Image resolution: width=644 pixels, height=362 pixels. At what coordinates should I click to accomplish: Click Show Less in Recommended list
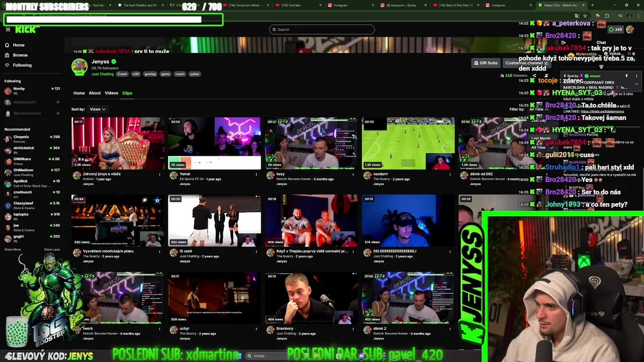[52, 249]
